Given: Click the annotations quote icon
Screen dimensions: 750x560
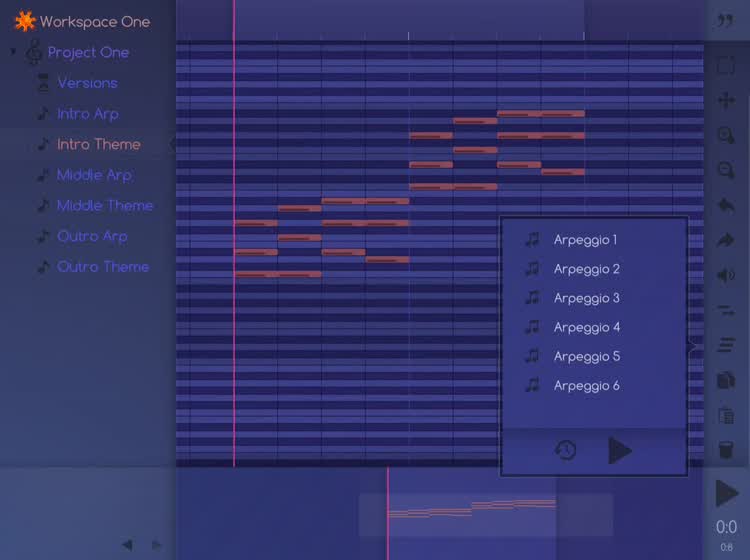Looking at the screenshot, I should click(x=726, y=21).
